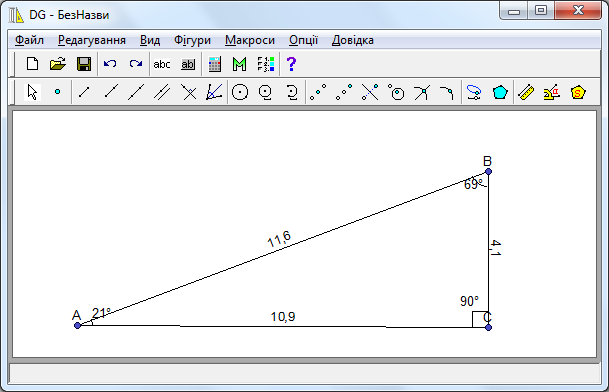
Task: Select the abc text label tool
Action: [x=162, y=64]
